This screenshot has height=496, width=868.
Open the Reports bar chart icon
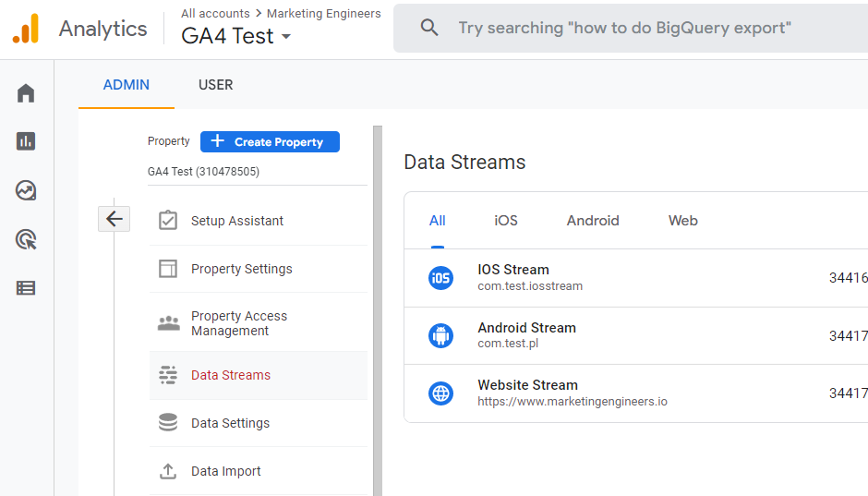[x=26, y=141]
